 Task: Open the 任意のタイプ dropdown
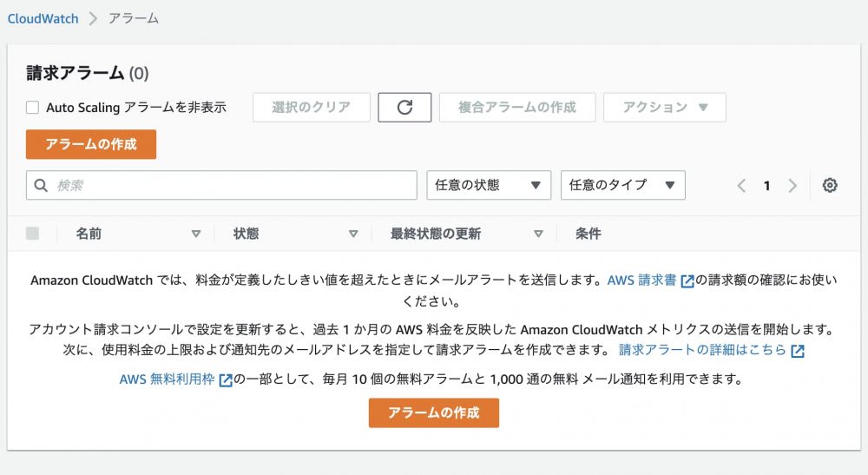(622, 185)
